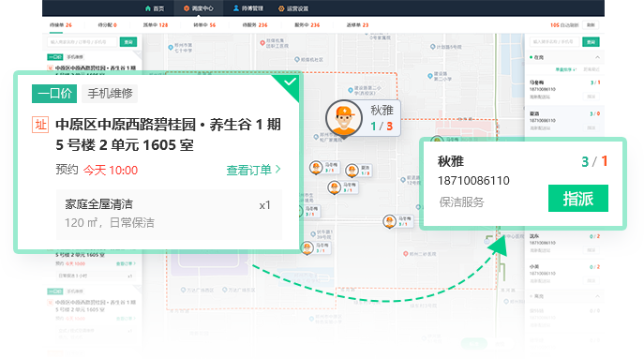Focus the order search input field
This screenshot has width=644, height=359.
(82, 42)
